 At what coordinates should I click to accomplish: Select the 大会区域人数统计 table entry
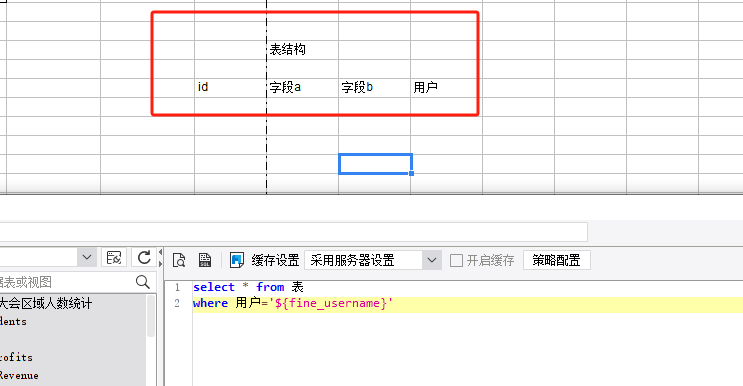pyautogui.click(x=46, y=303)
